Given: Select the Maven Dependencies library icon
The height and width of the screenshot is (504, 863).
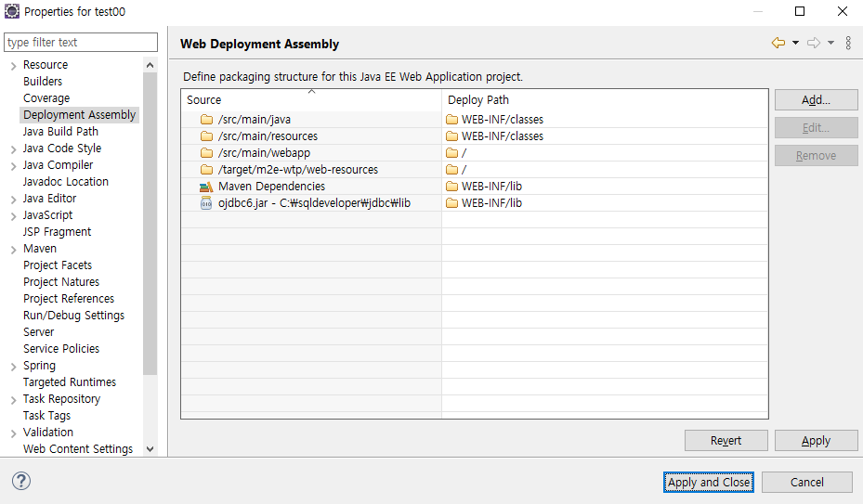Looking at the screenshot, I should click(206, 187).
